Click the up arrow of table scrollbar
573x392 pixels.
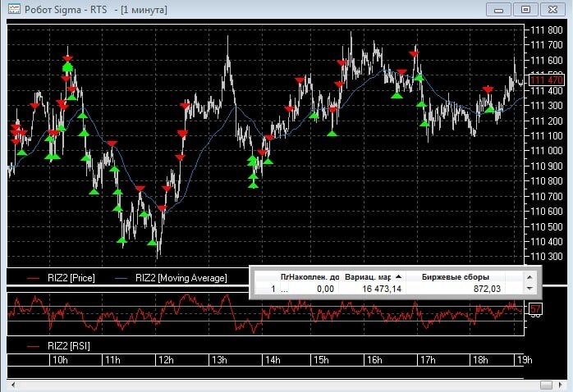(529, 277)
